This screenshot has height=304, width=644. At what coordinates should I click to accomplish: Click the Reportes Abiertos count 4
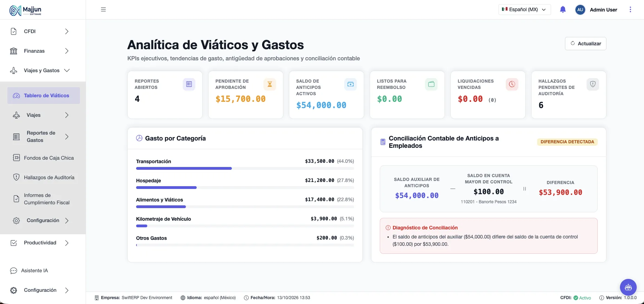pyautogui.click(x=137, y=99)
